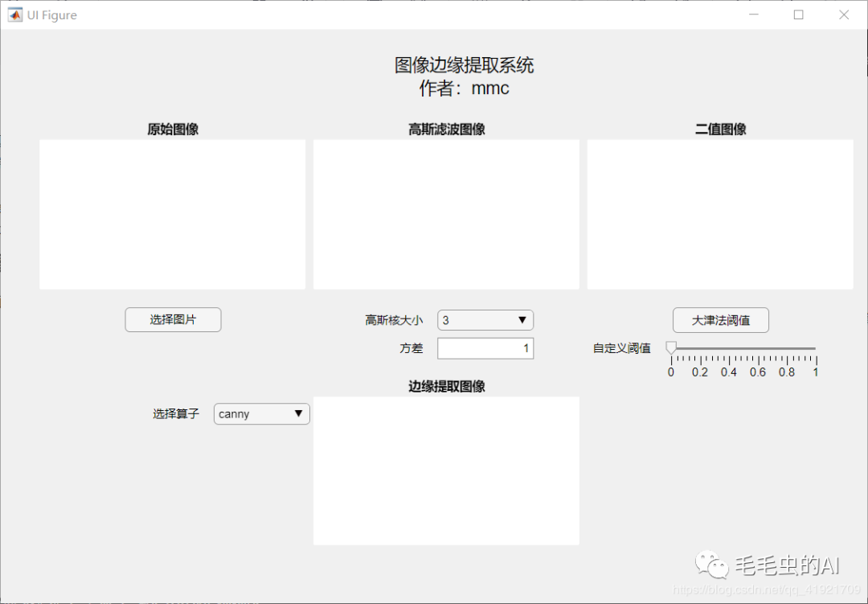Close the UI Figure window
868x604 pixels.
tap(844, 14)
